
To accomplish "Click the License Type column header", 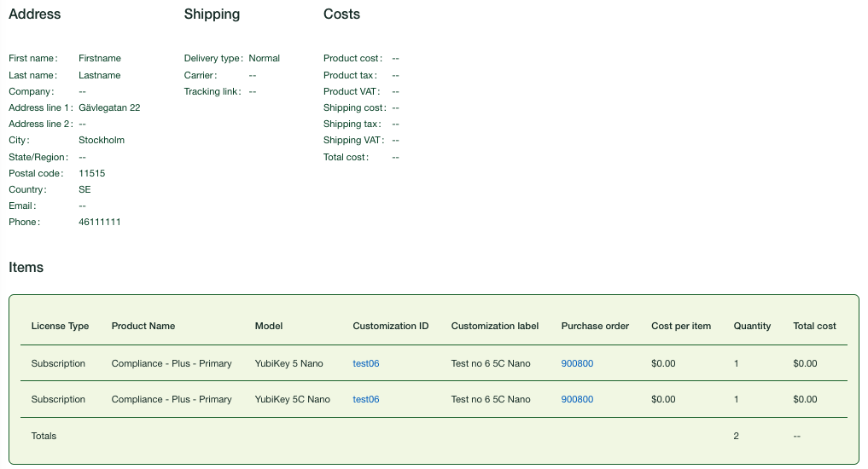I will (x=60, y=326).
